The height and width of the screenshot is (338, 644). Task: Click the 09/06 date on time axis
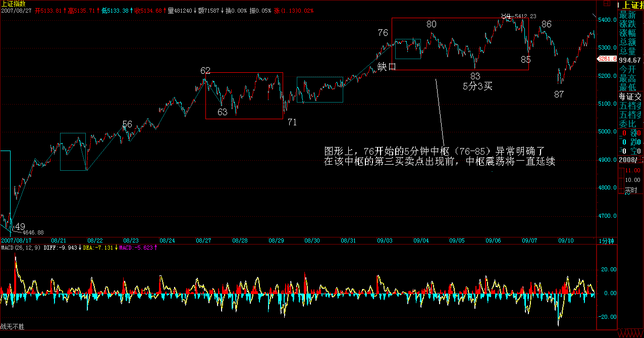493,241
